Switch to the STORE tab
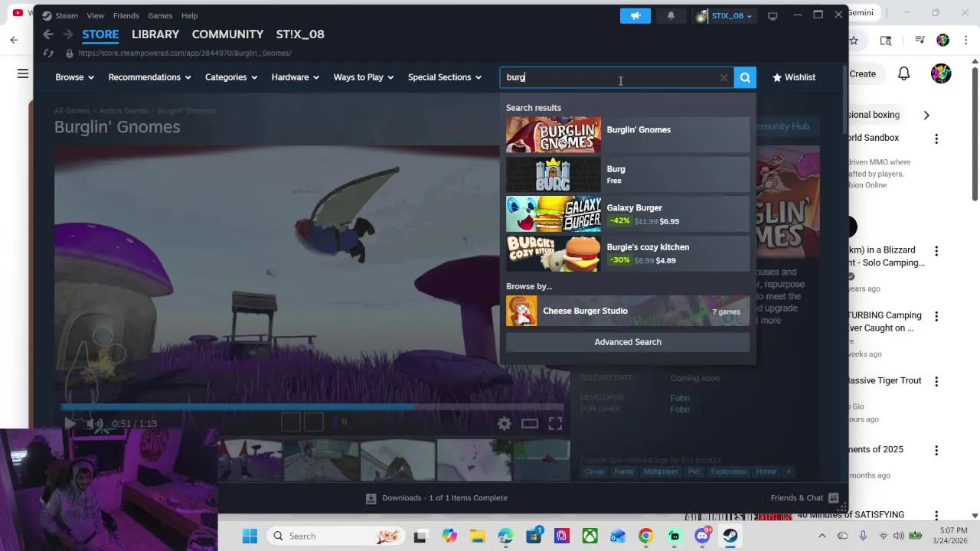This screenshot has height=551, width=980. pyautogui.click(x=100, y=34)
